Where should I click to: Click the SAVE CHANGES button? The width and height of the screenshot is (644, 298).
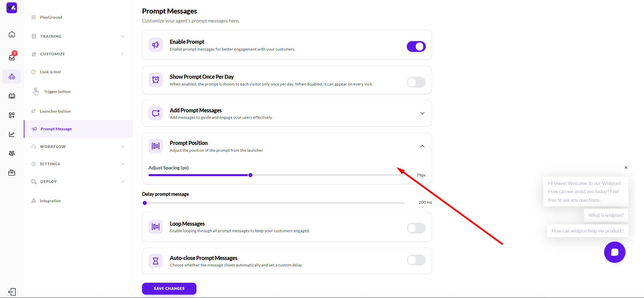coord(169,288)
